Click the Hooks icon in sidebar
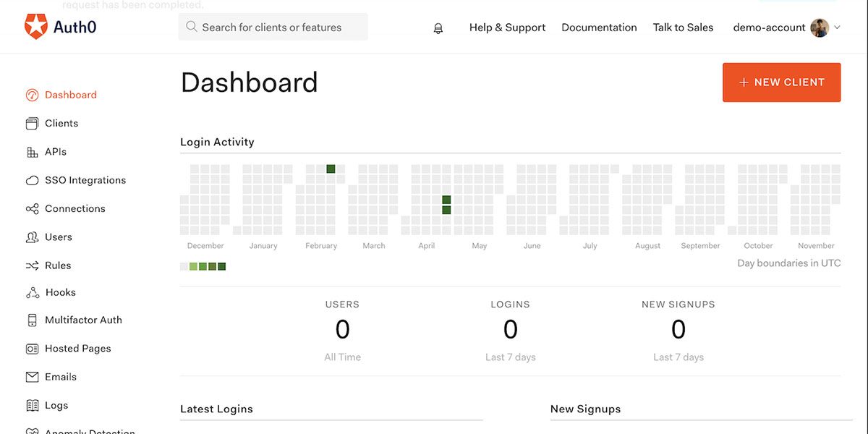868x434 pixels. (x=32, y=293)
